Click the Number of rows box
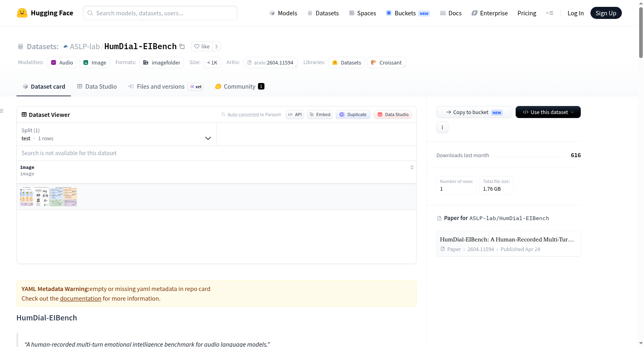 click(x=456, y=185)
